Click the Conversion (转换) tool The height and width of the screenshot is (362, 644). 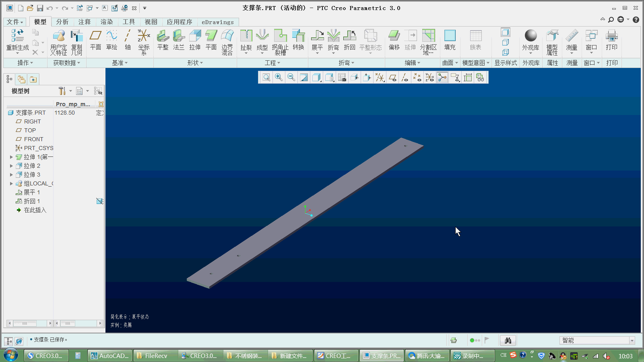click(x=298, y=39)
